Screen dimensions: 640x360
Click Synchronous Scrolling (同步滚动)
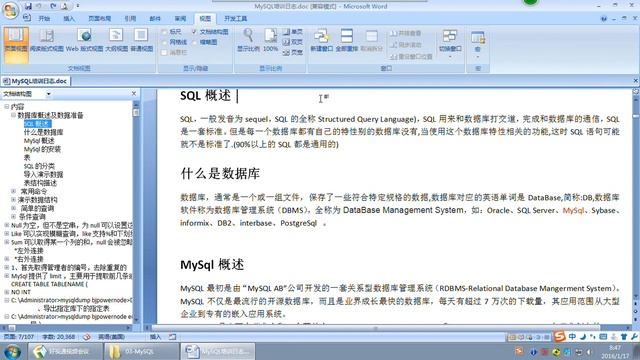tap(406, 44)
